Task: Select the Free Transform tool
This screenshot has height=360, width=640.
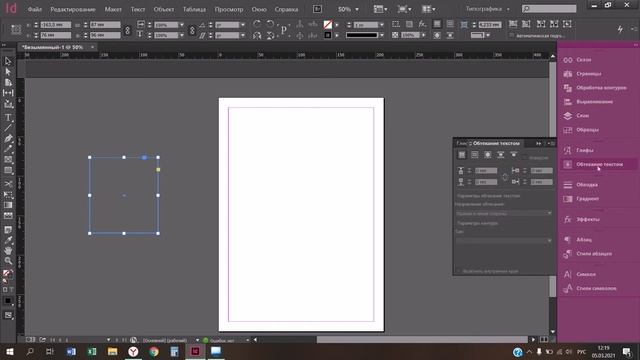Action: (8, 195)
